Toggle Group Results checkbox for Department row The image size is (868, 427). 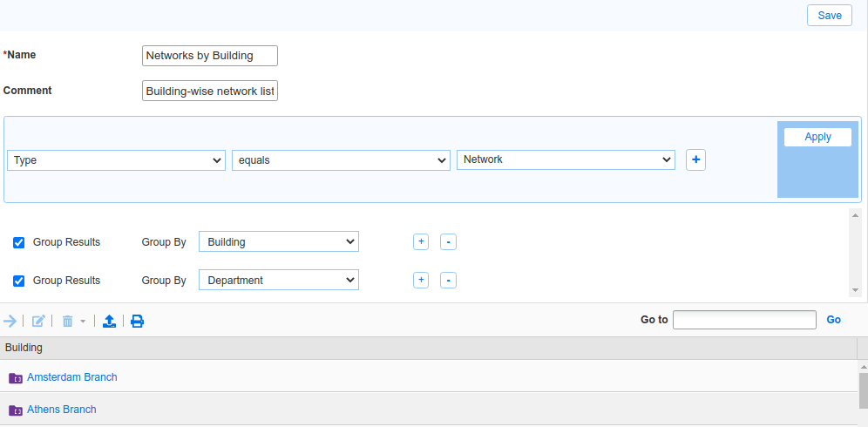[19, 281]
